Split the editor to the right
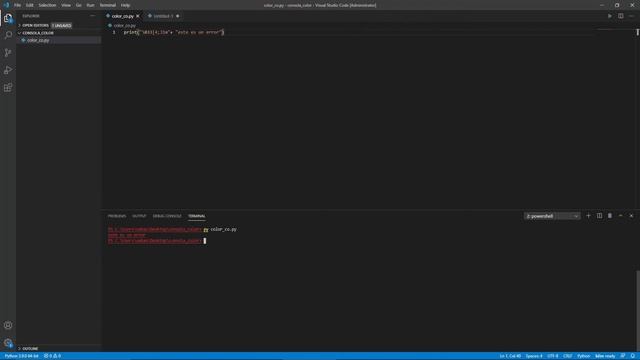The width and height of the screenshot is (640, 360). (620, 16)
